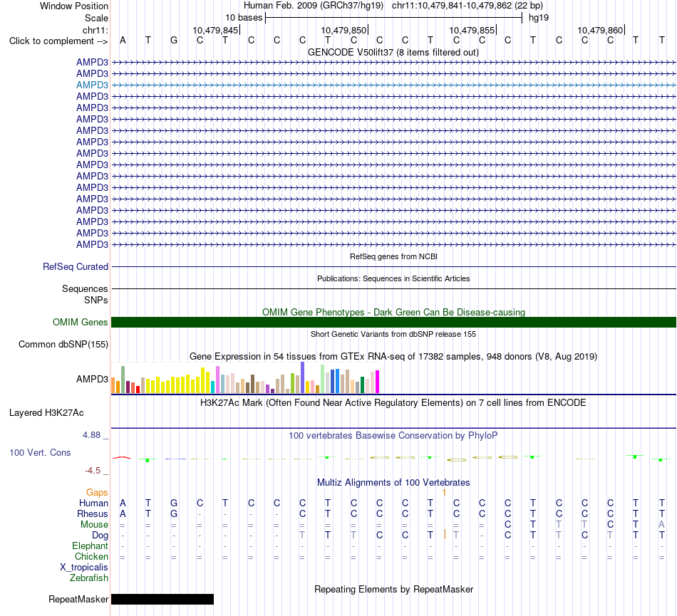Click the 100 Vert. Cons track label

40,452
